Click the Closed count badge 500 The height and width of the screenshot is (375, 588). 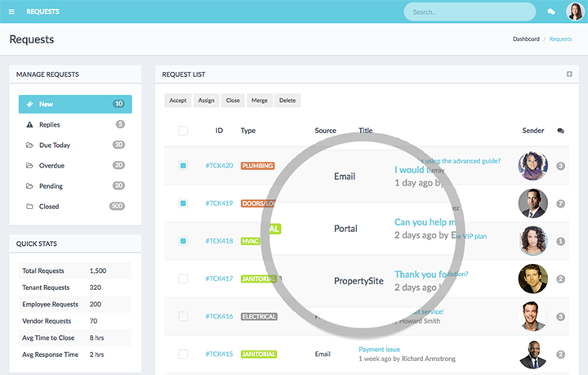pos(117,206)
